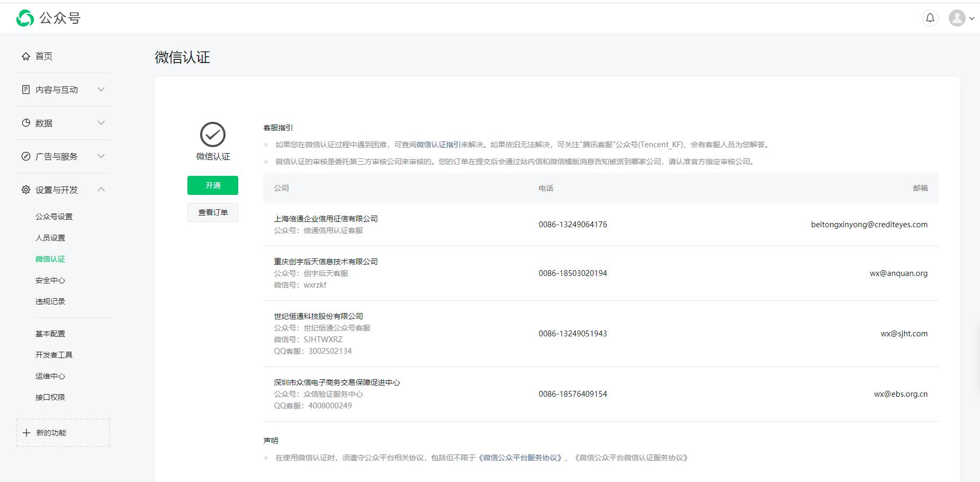Expand the 内容与互动 chevron
This screenshot has width=980, height=482.
101,90
